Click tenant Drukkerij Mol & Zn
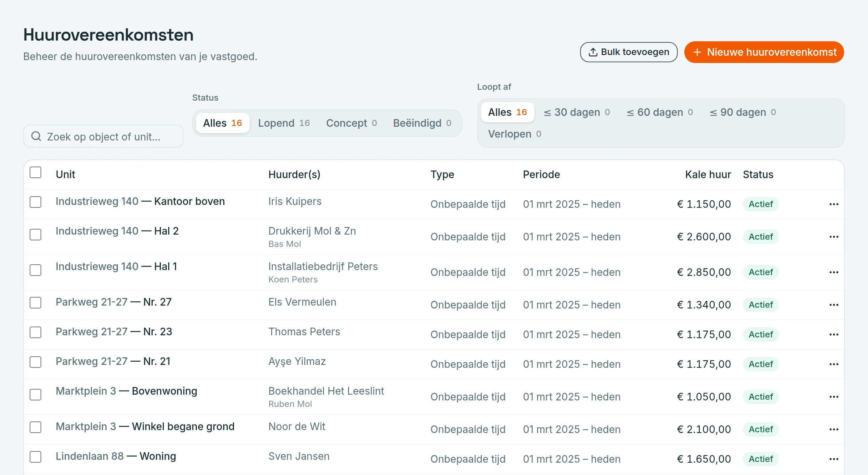The height and width of the screenshot is (475, 868). [312, 231]
